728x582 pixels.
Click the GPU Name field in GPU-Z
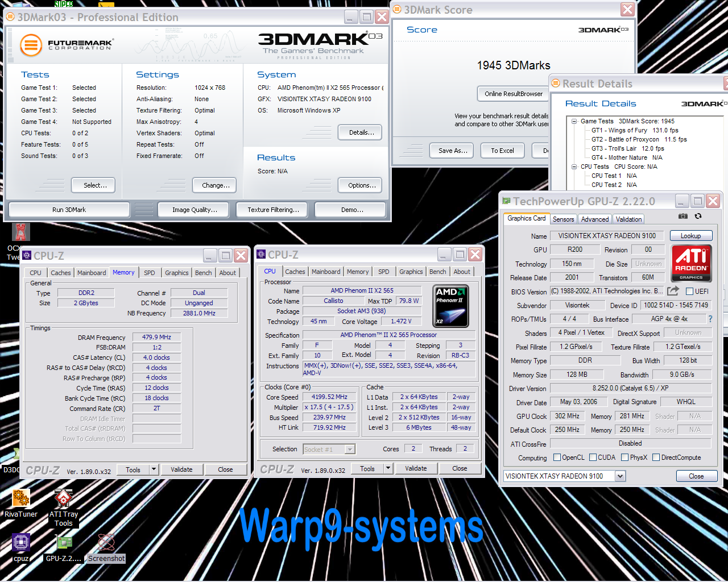(607, 235)
